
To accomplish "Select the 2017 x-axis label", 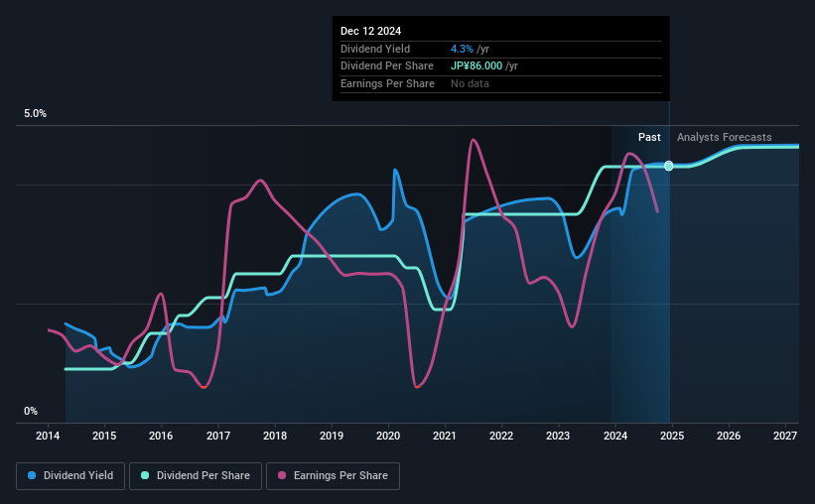I will coord(218,436).
